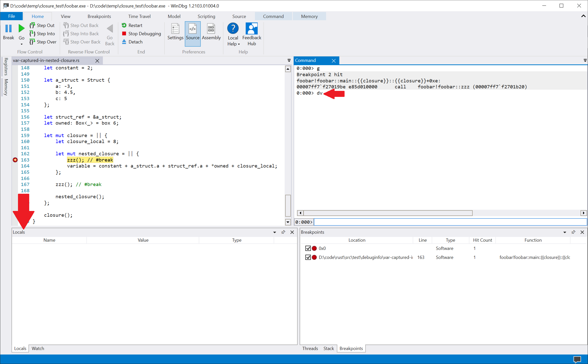Click source editor scroll down arrow
Viewport: 588px width, 364px height.
tap(288, 222)
